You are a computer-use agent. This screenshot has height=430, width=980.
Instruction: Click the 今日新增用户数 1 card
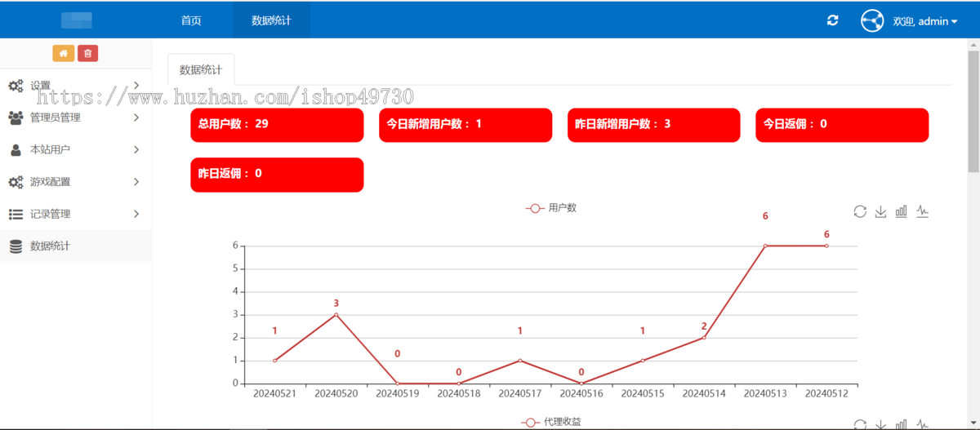465,125
